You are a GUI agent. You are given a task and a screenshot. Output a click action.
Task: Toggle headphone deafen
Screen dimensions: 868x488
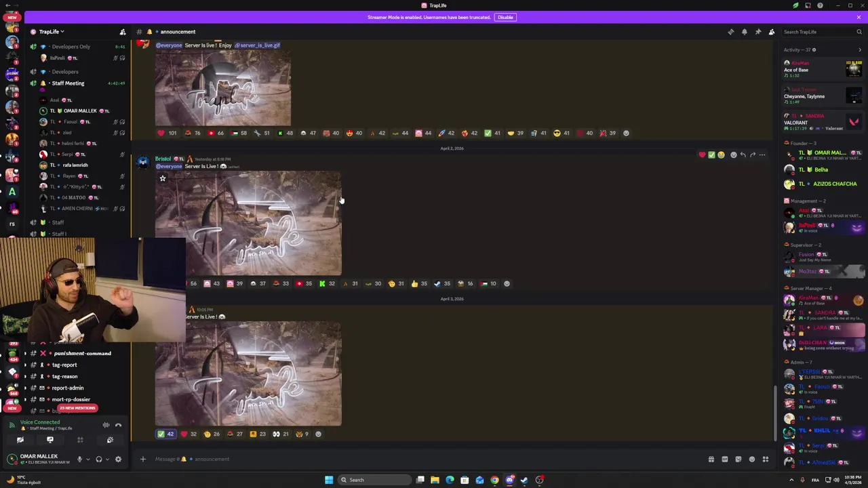(x=98, y=460)
